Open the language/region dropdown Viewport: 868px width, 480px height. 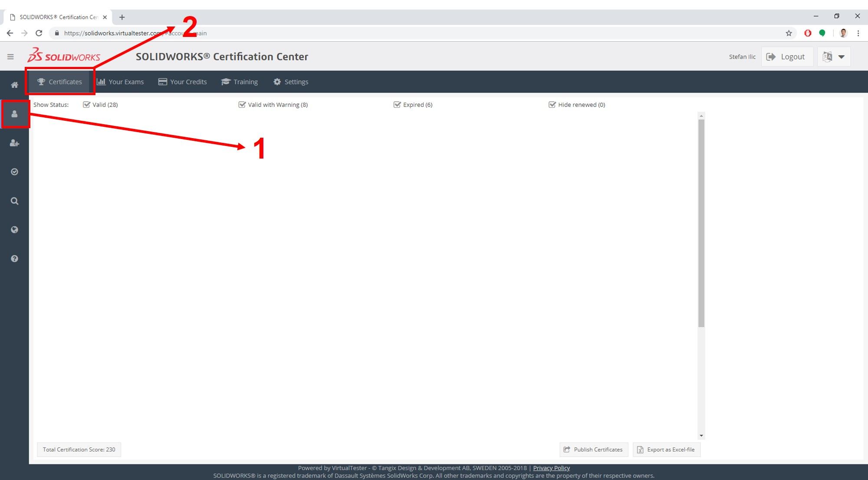coord(834,56)
